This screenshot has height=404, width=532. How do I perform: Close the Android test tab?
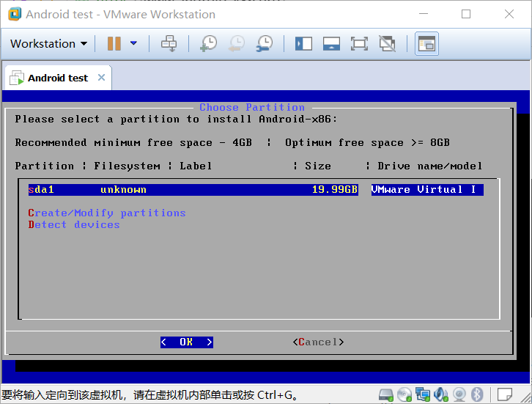pyautogui.click(x=101, y=78)
